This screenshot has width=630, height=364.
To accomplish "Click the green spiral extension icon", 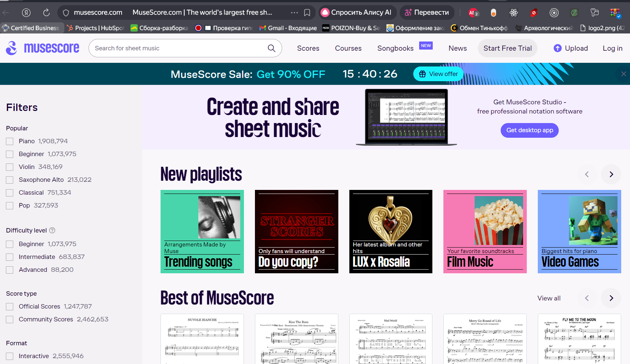I will click(574, 13).
